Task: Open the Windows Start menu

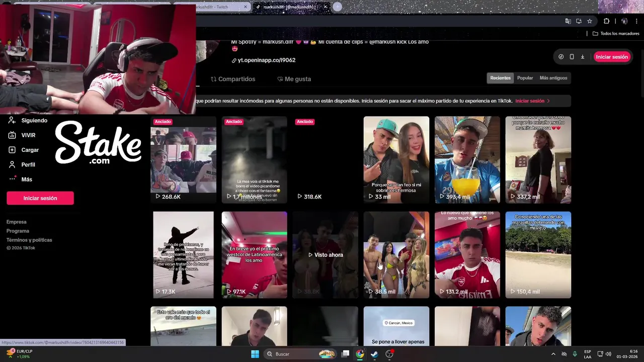Action: (255, 354)
